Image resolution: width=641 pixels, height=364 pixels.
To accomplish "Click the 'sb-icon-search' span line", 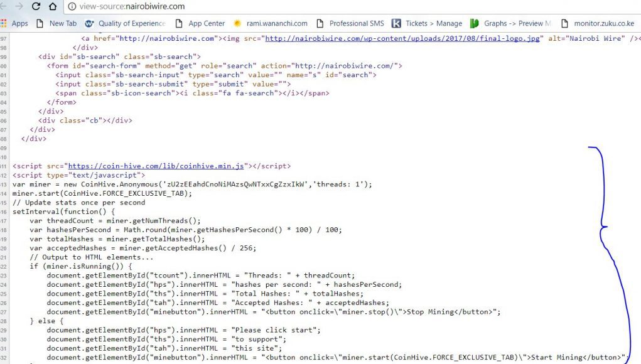I will (193, 93).
